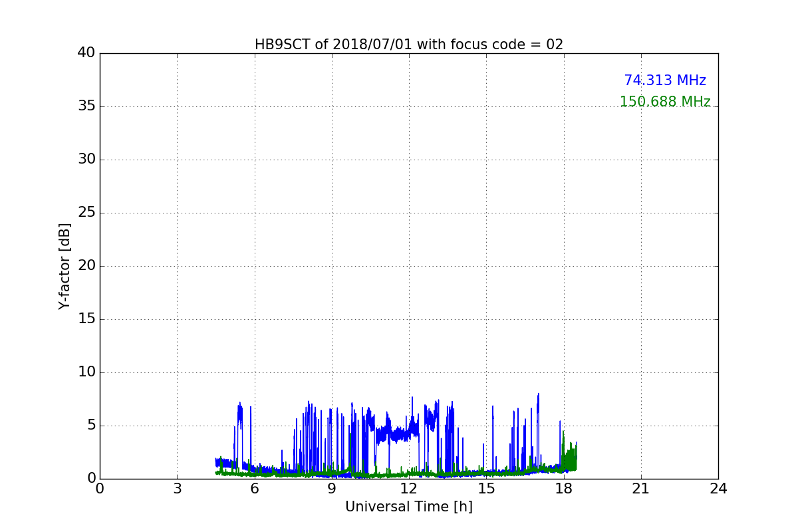
Task: Click the blue signal plateau near 12 h
Action: [398, 436]
